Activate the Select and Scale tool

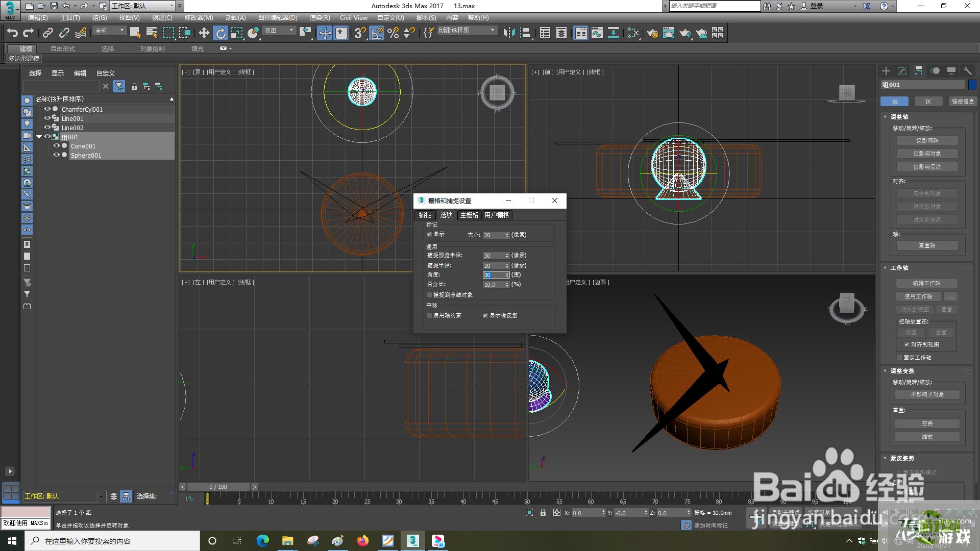(x=237, y=33)
